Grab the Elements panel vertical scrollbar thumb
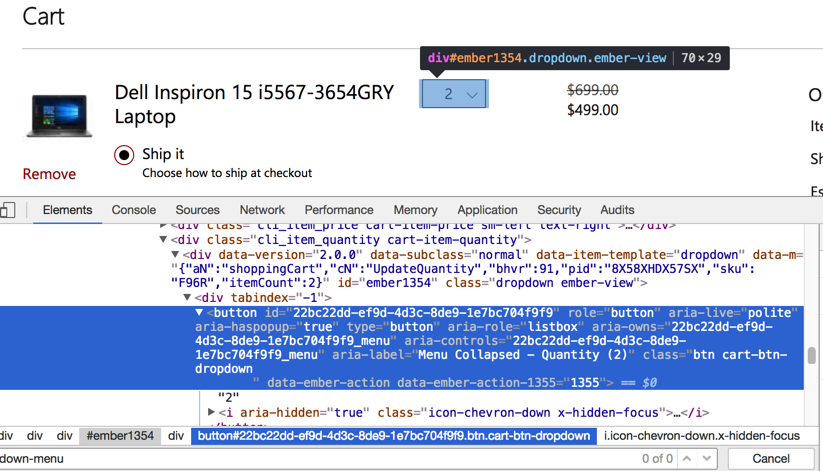This screenshot has width=823, height=471. (x=811, y=355)
